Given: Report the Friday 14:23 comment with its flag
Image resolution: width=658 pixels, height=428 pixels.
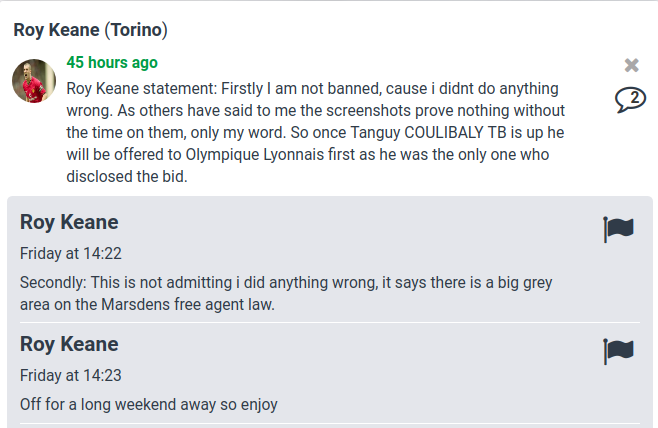Looking at the screenshot, I should pyautogui.click(x=619, y=351).
